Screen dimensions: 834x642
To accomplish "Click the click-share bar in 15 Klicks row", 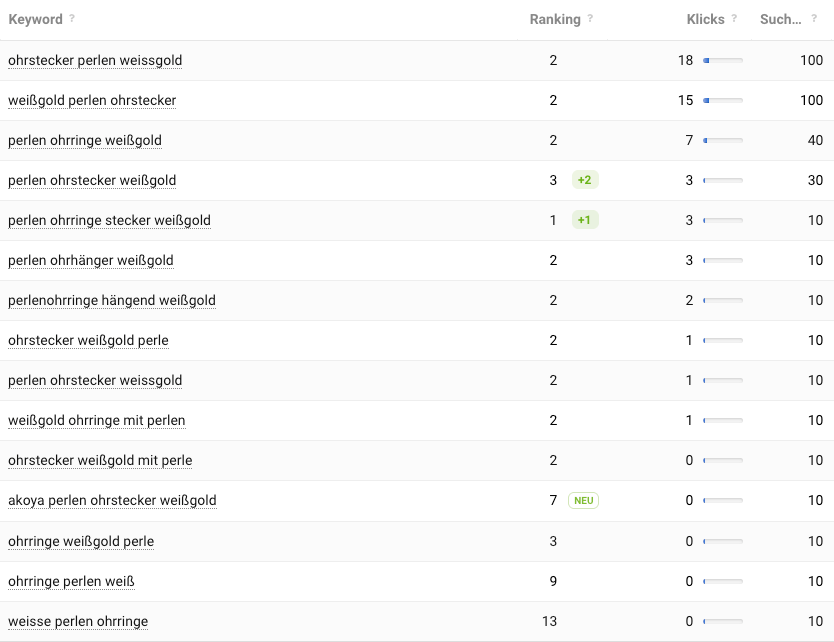I will tap(723, 101).
